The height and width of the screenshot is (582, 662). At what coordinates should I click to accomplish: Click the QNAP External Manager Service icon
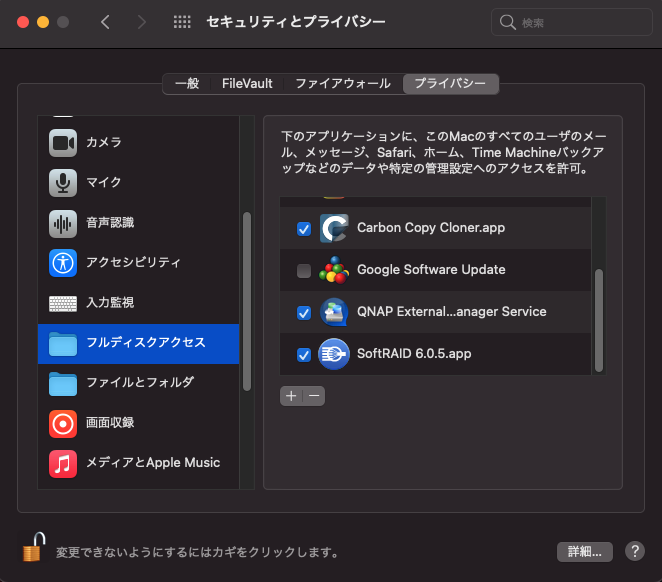tap(334, 312)
